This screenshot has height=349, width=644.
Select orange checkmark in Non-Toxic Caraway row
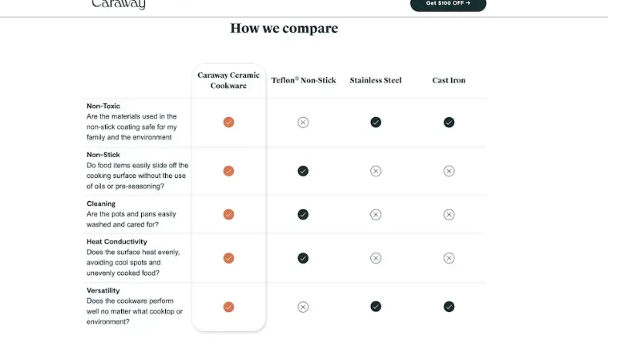tap(229, 122)
